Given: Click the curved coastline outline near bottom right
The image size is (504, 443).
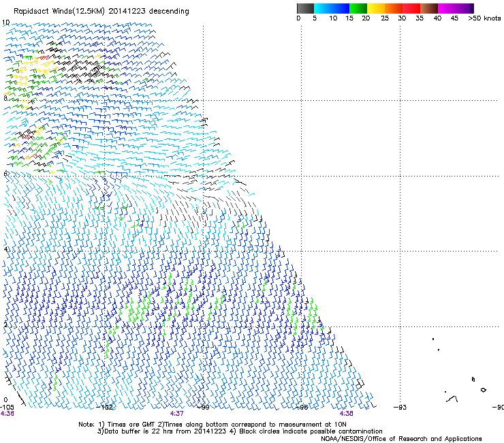Looking at the screenshot, I should point(452,399).
